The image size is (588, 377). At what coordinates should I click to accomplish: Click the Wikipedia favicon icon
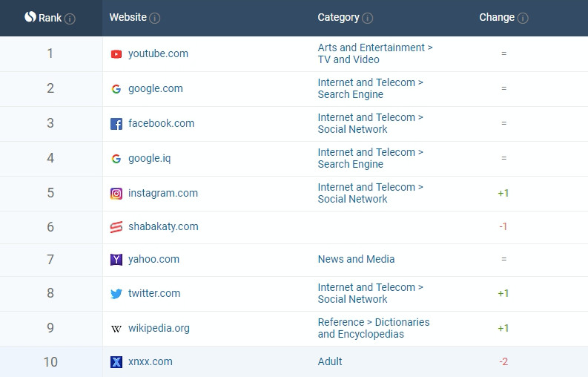[x=116, y=329]
